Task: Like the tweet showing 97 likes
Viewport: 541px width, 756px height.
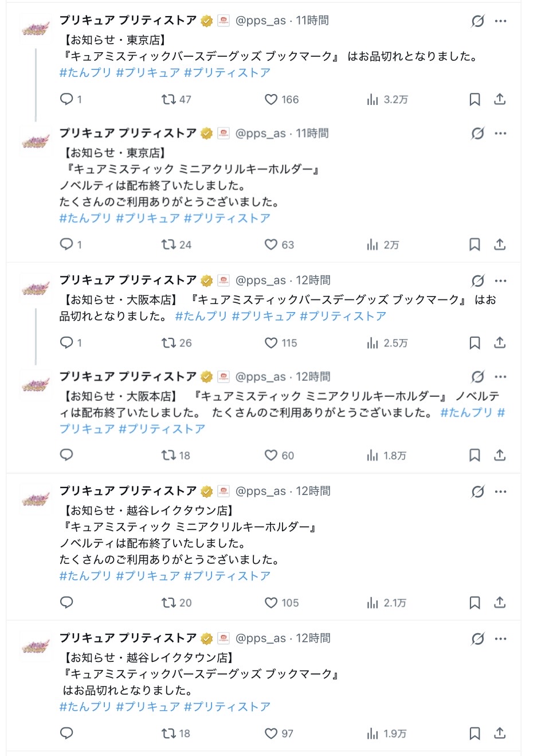Action: coord(271,734)
